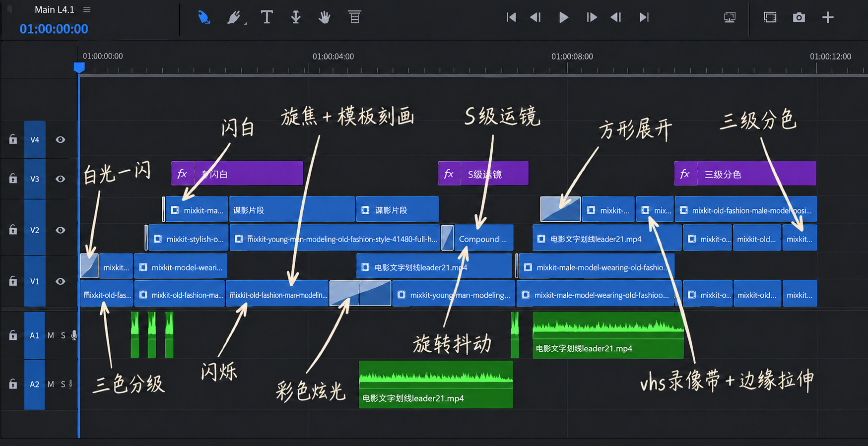This screenshot has width=868, height=446.
Task: Open the Main L4.1 panel menu
Action: [x=87, y=9]
